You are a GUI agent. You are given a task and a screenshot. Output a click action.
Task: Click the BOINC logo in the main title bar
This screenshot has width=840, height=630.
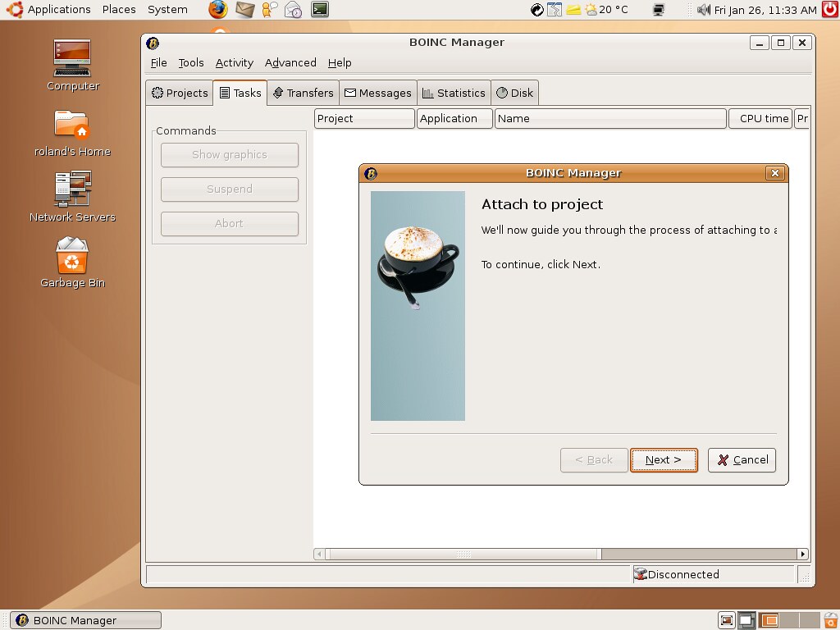point(153,43)
